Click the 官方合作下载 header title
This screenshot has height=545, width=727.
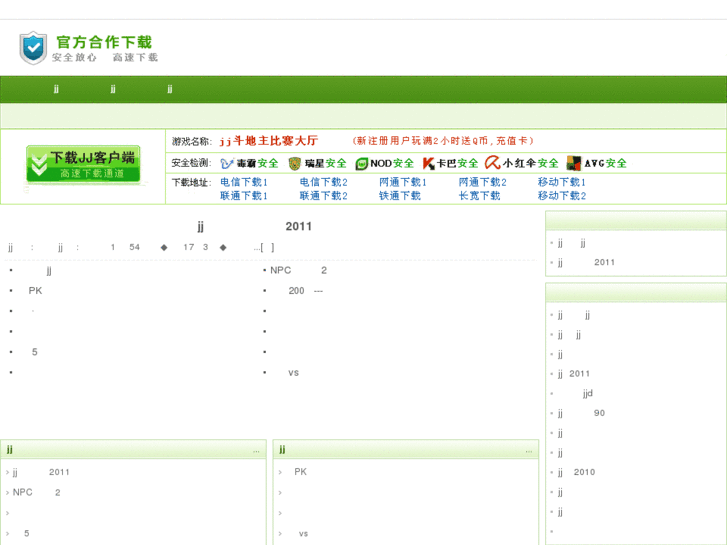coord(104,42)
